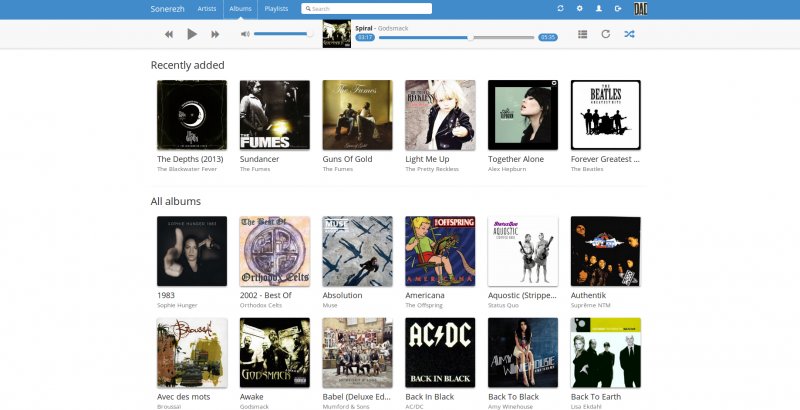
Task: Open Aquostic Status Quo album cover
Action: 523,251
